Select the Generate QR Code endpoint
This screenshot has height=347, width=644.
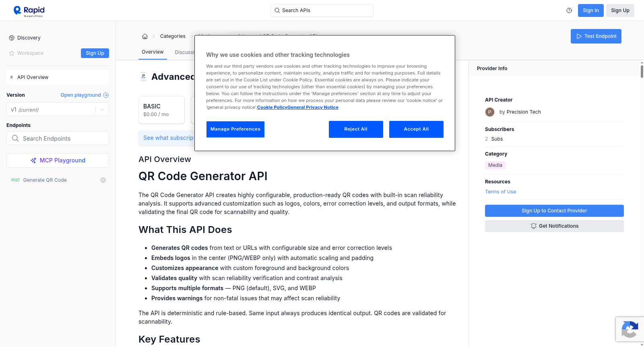tap(45, 180)
